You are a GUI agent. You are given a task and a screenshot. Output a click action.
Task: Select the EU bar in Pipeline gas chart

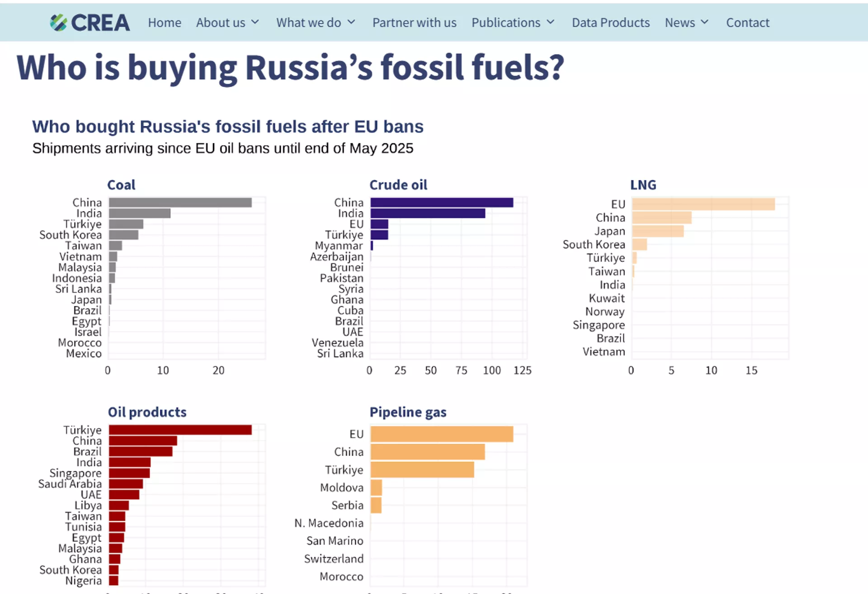[x=441, y=434]
